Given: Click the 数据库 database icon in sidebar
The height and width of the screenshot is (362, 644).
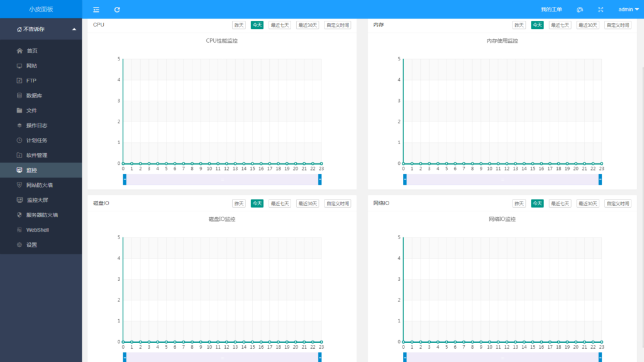Looking at the screenshot, I should pos(19,96).
